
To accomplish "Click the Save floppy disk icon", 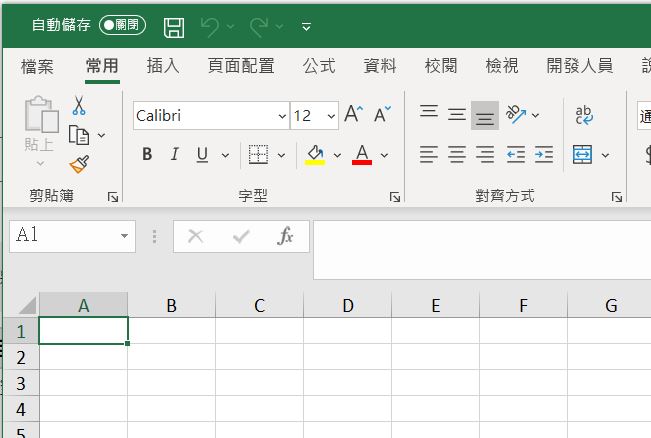I will [174, 28].
